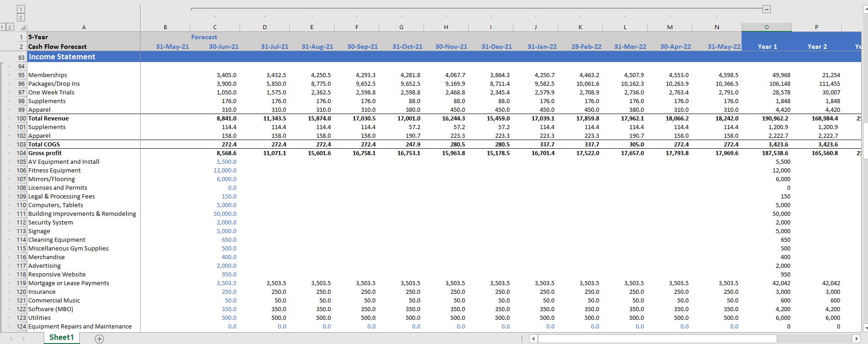
Task: Click the '5-Year' title cell
Action: coord(38,37)
